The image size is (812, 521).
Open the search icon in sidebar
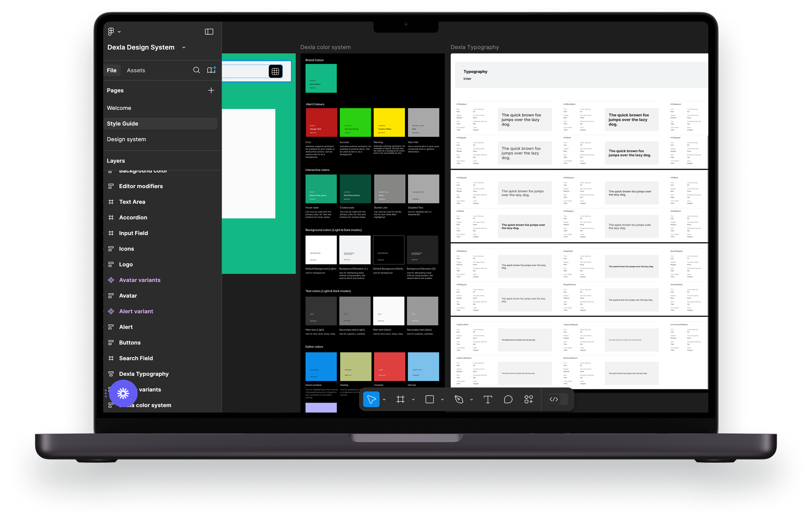196,70
